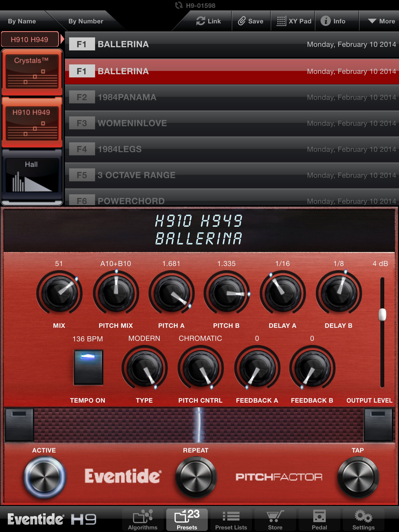Click the PITCH A knob
Screen dimensions: 399x532
[171, 293]
